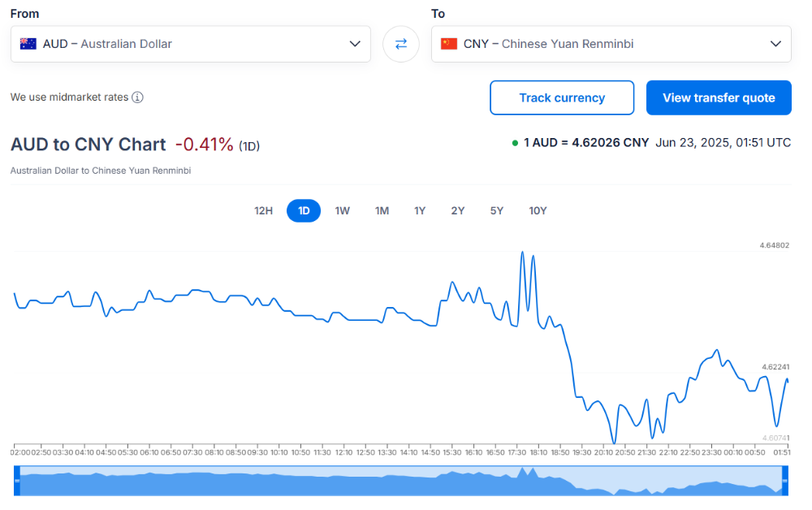Switch chart to 1W range
Viewport: 812px width, 510px height.
pyautogui.click(x=343, y=210)
